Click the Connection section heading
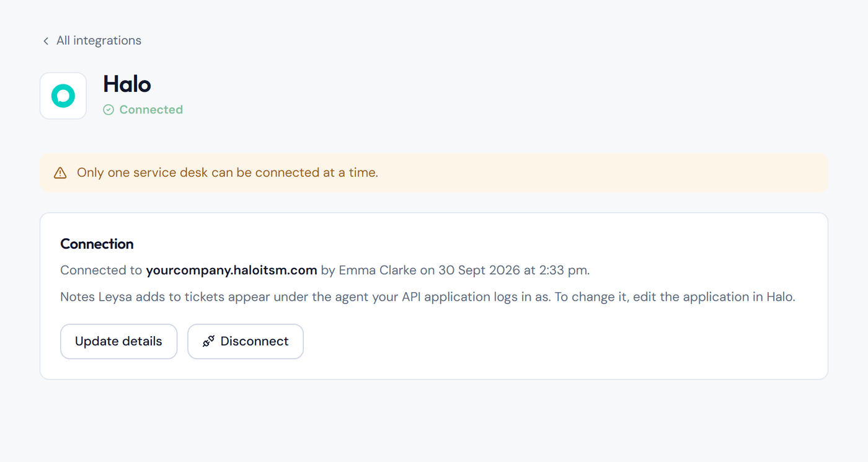The image size is (868, 462). [97, 244]
